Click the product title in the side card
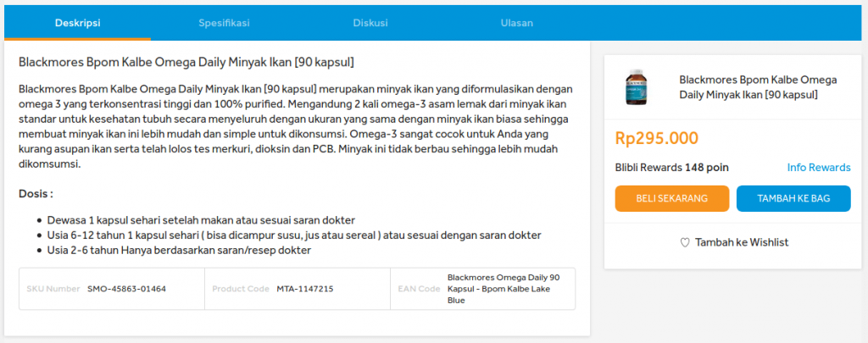Viewport: 868px width, 343px height. point(758,87)
